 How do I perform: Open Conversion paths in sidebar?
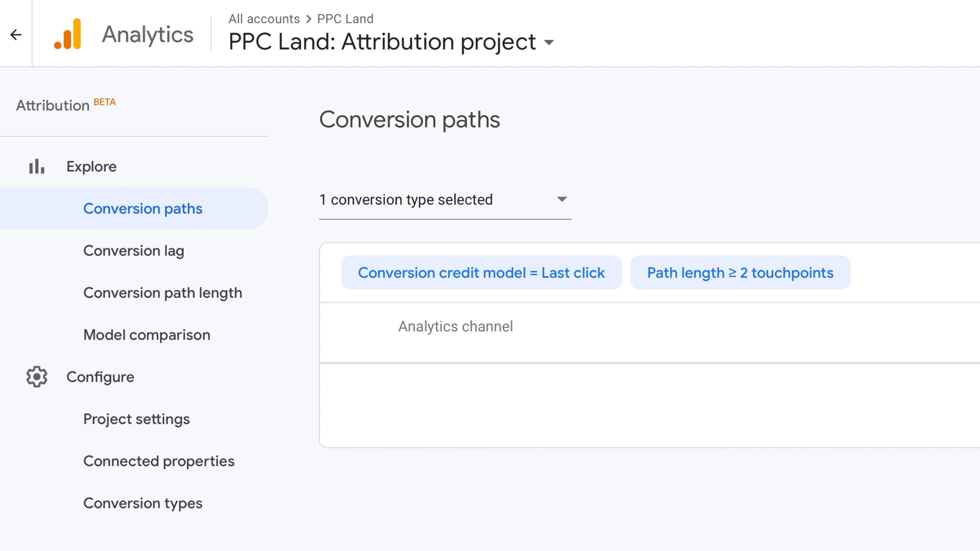tap(143, 208)
